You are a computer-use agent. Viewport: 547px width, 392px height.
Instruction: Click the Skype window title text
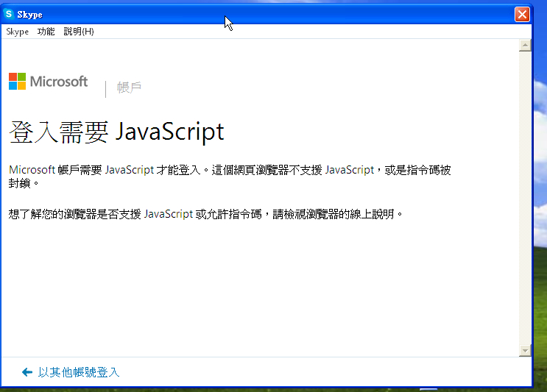pos(29,15)
